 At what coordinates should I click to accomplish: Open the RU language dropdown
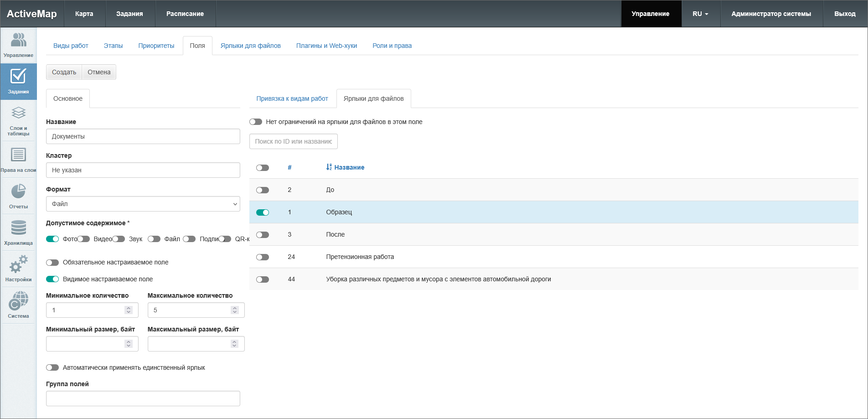pyautogui.click(x=700, y=14)
